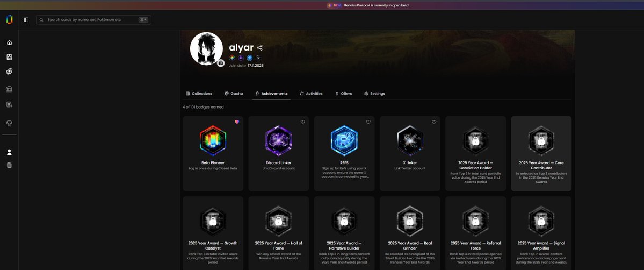Image resolution: width=644 pixels, height=270 pixels.
Task: Open the card gallery sidebar icon
Action: pos(10,57)
